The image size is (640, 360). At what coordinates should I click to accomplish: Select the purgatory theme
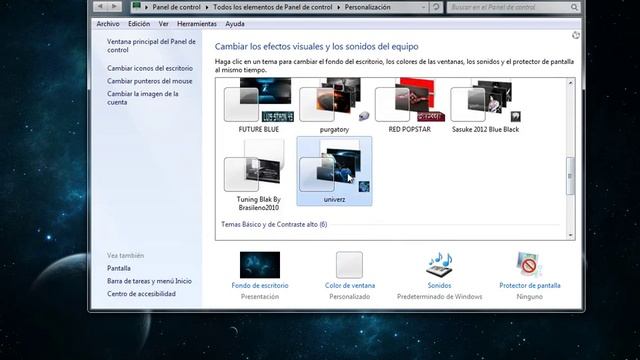coord(334,105)
